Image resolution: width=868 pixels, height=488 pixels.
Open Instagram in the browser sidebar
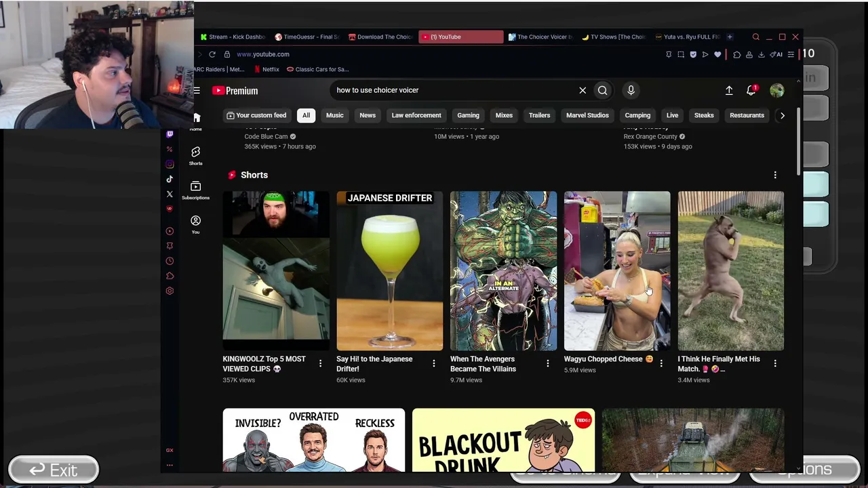coord(170,164)
